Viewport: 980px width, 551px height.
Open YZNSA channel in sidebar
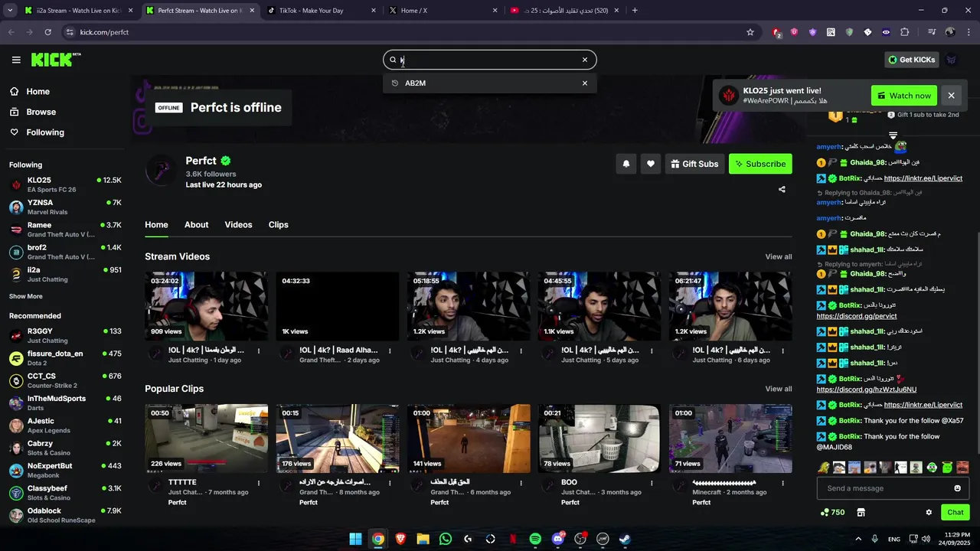point(65,207)
